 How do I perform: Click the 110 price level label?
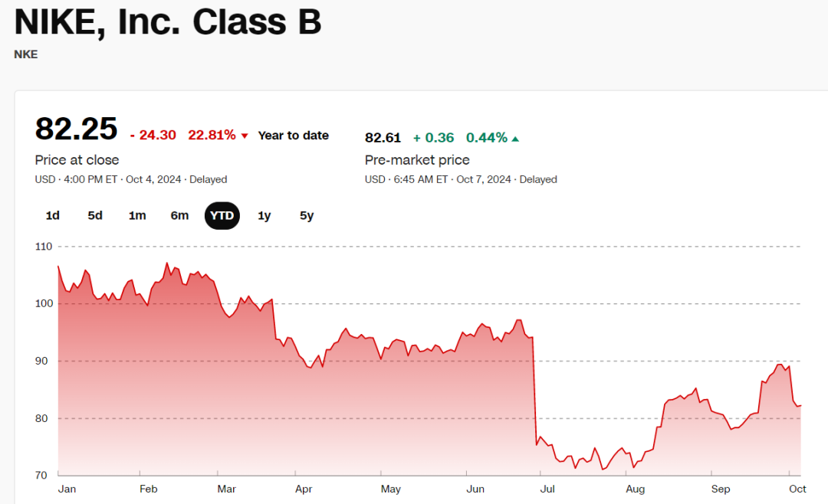click(44, 247)
